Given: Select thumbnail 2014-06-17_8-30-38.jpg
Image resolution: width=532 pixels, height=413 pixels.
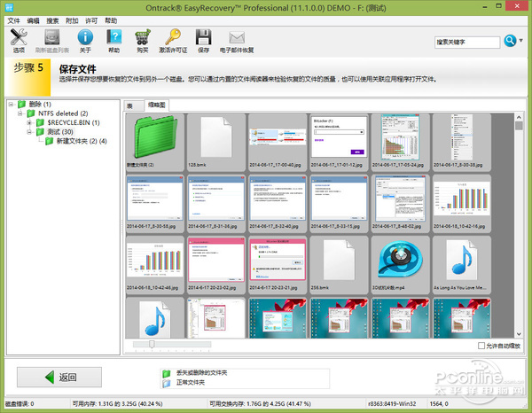Looking at the screenshot, I should tap(462, 142).
